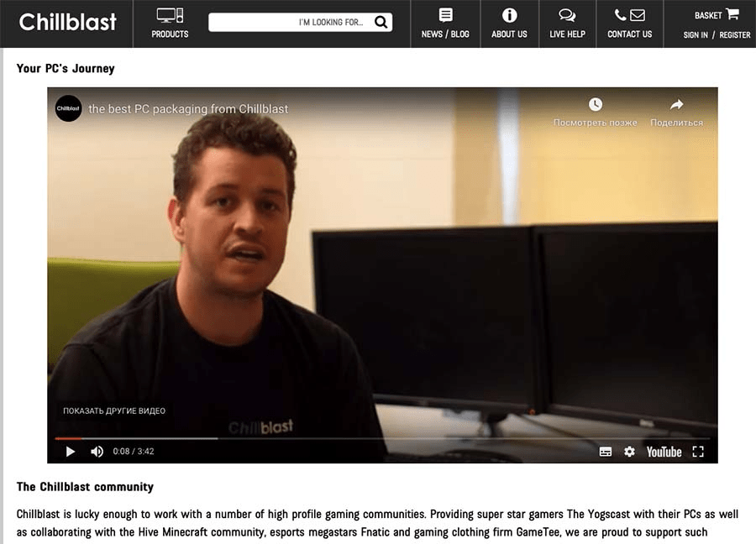Click the Register link
Image resolution: width=756 pixels, height=544 pixels.
735,35
